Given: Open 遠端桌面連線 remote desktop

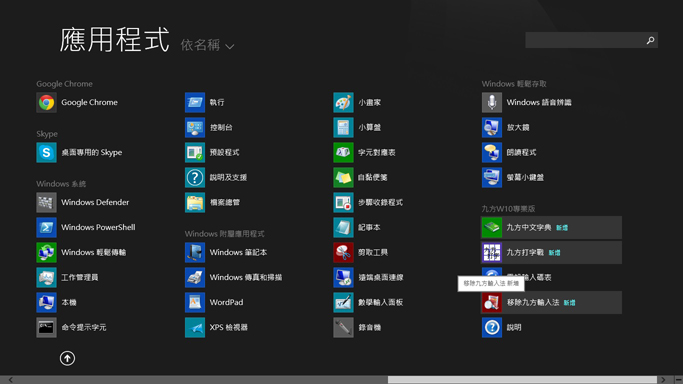Looking at the screenshot, I should point(369,277).
